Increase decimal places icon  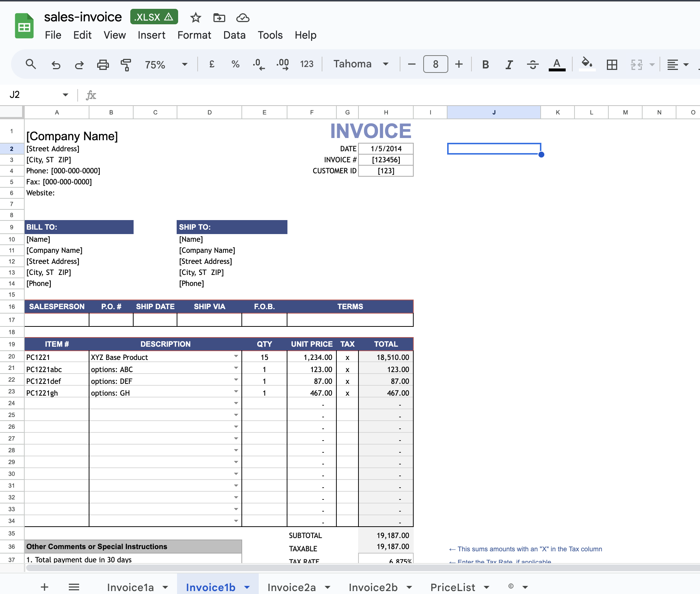(283, 64)
